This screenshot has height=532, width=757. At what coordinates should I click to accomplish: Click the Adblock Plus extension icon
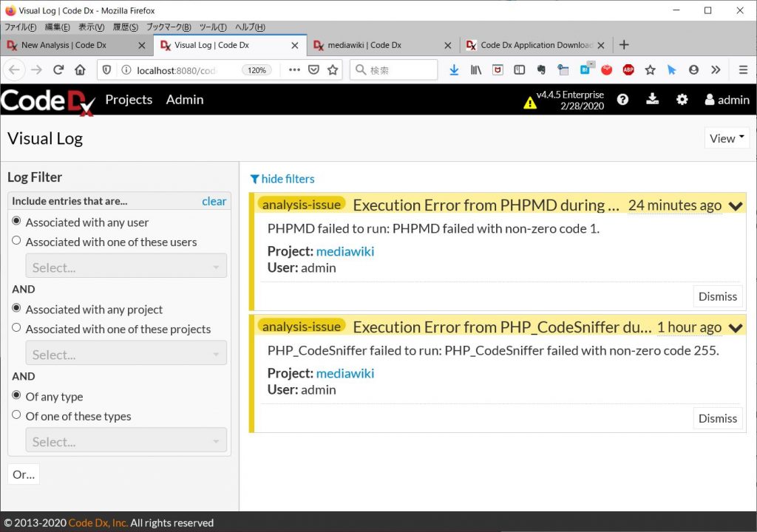tap(628, 70)
